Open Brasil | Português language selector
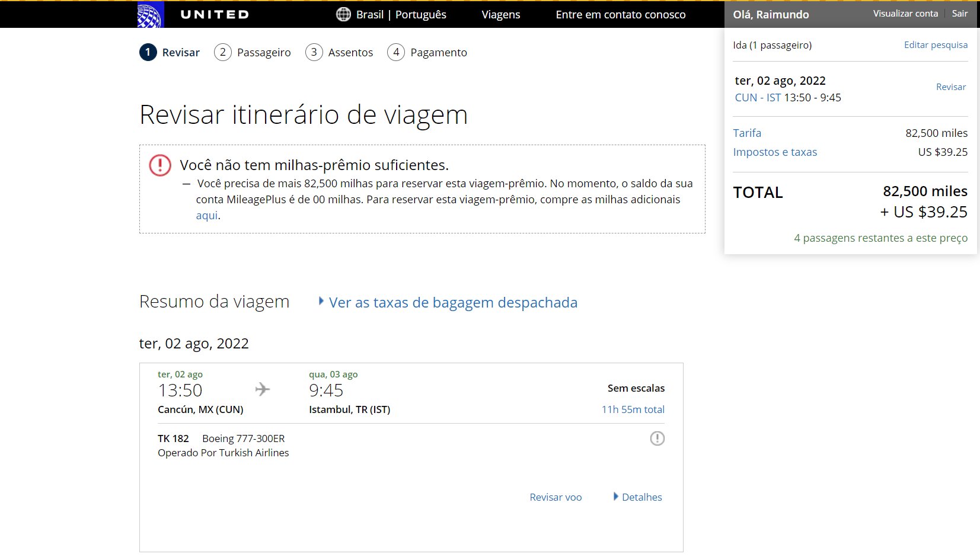The image size is (980, 557). 401,15
